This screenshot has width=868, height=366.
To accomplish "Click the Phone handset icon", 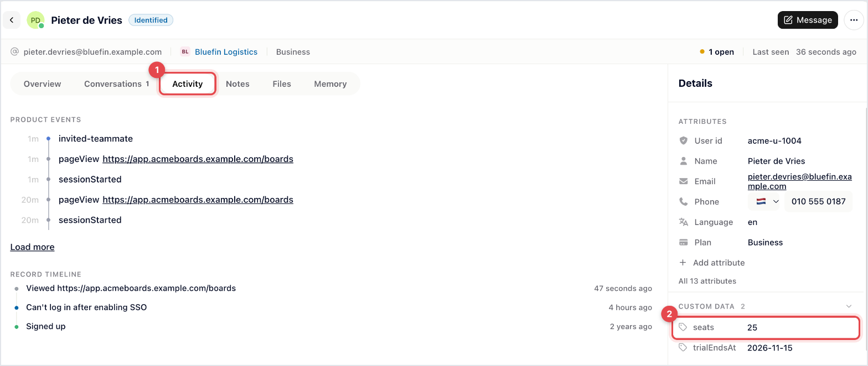I will (x=683, y=202).
